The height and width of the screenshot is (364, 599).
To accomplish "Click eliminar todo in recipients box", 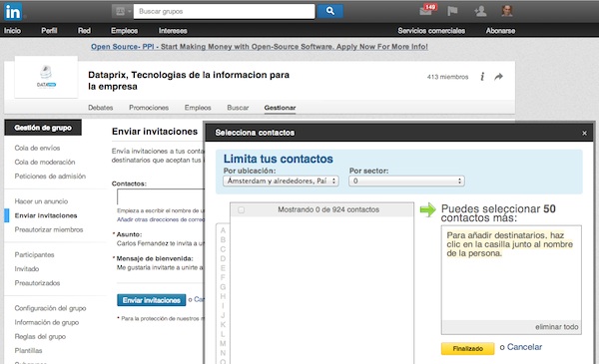I will point(557,327).
